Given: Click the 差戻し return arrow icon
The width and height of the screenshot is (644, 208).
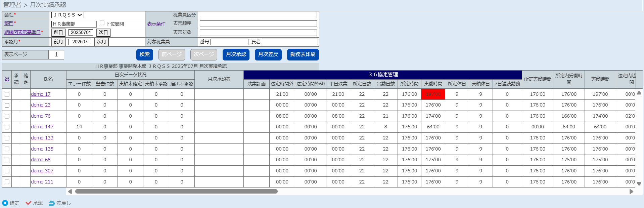Looking at the screenshot, I should 51,203.
